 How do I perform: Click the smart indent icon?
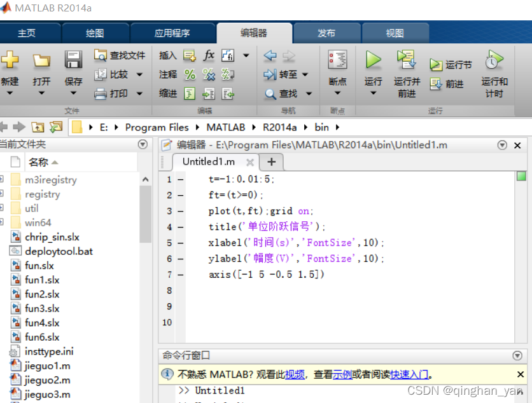pyautogui.click(x=190, y=93)
